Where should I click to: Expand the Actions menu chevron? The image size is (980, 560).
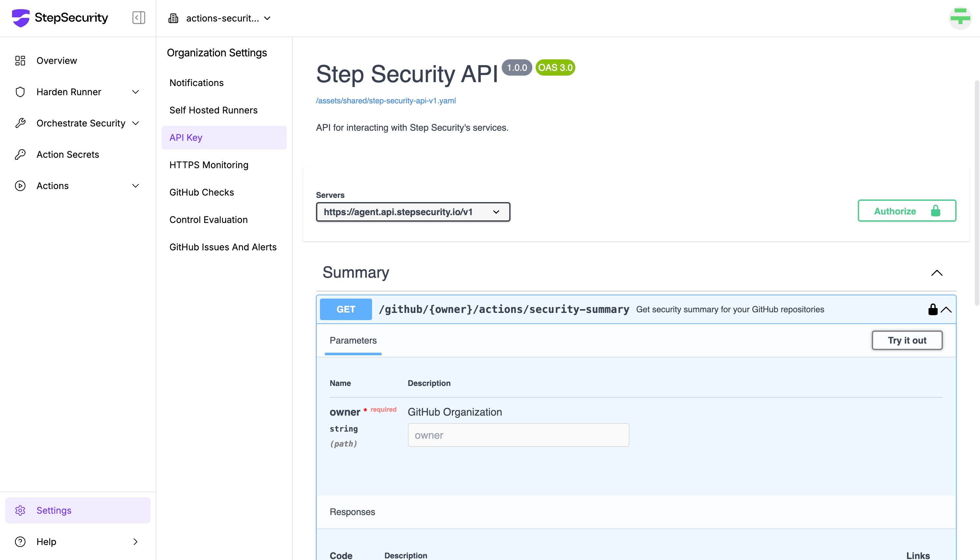pyautogui.click(x=135, y=186)
